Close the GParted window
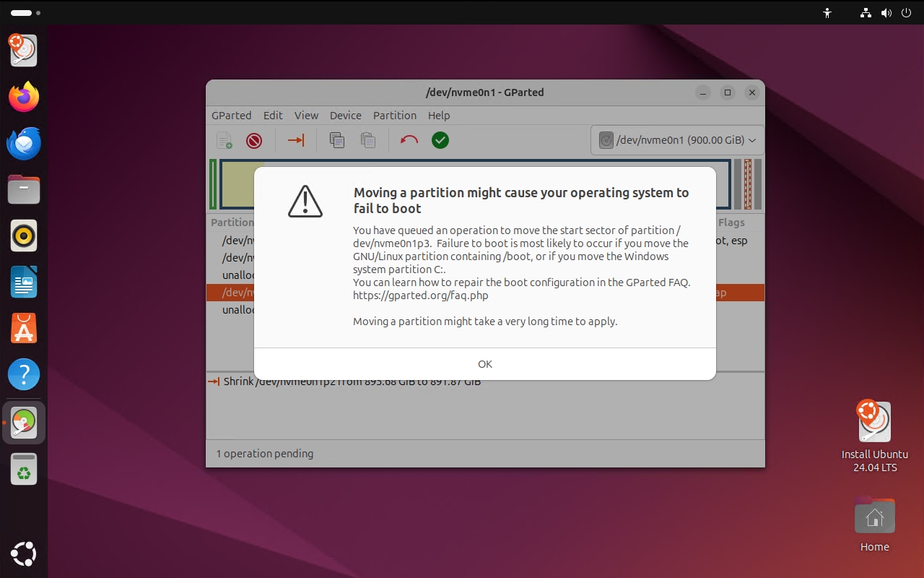 752,92
